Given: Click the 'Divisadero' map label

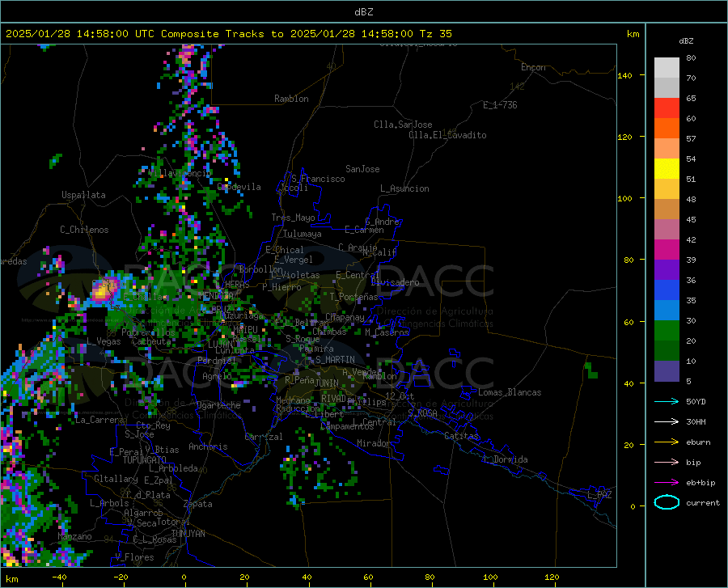Looking at the screenshot, I should tap(395, 282).
